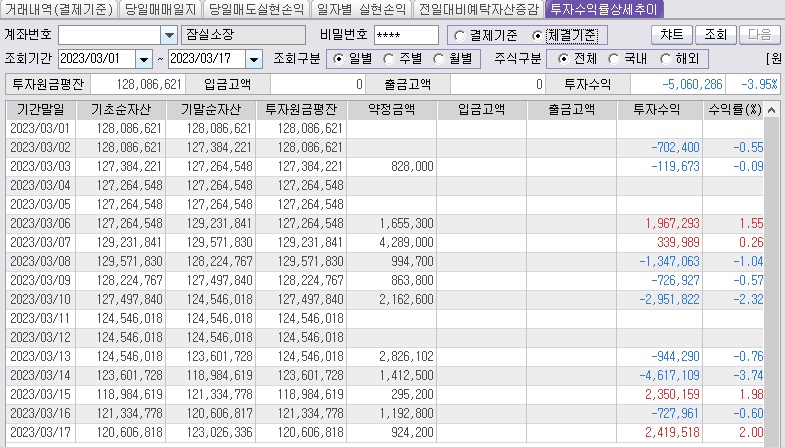The image size is (785, 447).
Task: Click the -4,617,109 investment return cell
Action: point(660,375)
